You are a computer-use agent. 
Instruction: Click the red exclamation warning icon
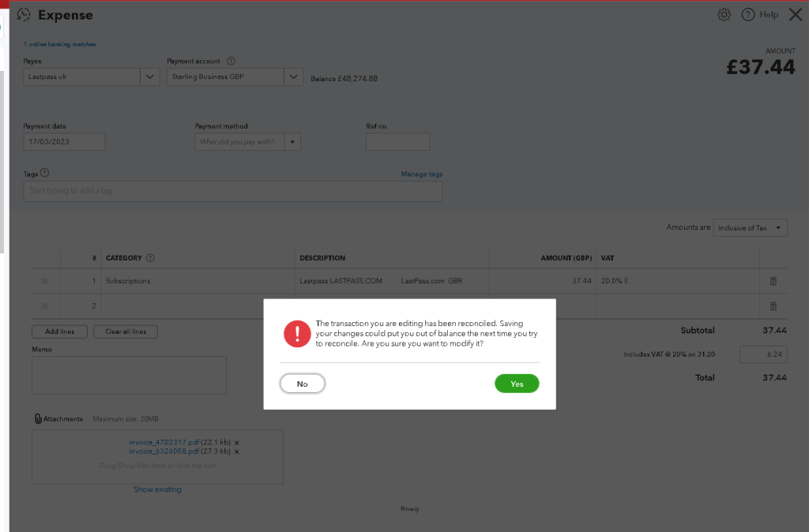pos(297,334)
